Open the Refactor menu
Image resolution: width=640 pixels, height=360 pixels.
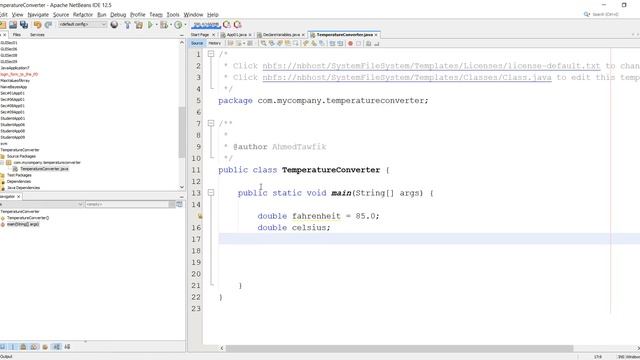[x=83, y=15]
